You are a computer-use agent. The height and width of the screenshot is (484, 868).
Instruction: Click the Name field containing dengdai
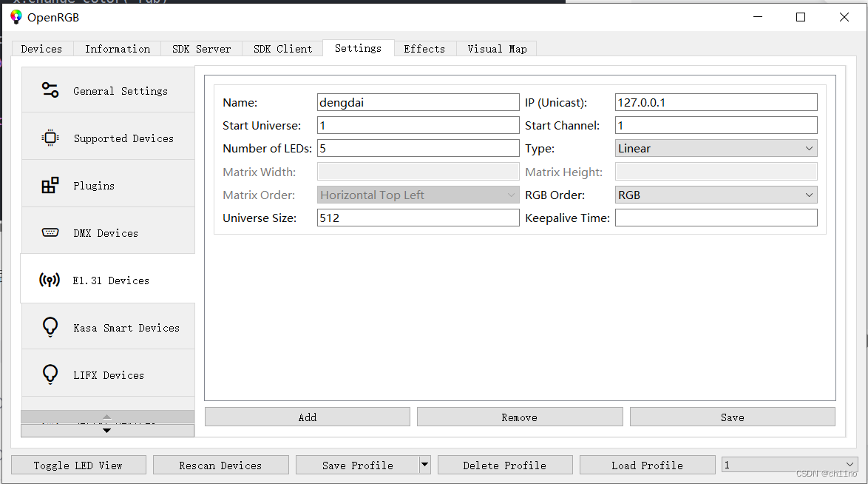click(418, 103)
